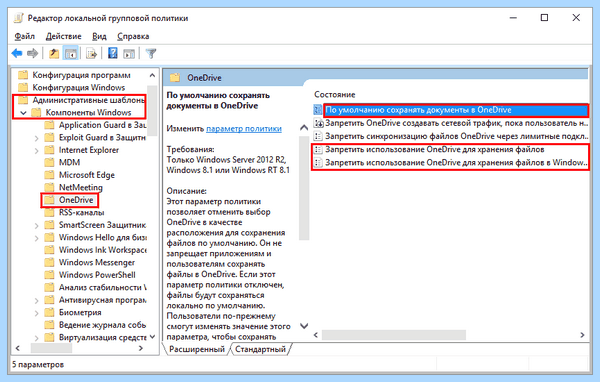The image size is (600, 382).
Task: Expand the SmartScreen Защитник tree node
Action: tap(36, 225)
